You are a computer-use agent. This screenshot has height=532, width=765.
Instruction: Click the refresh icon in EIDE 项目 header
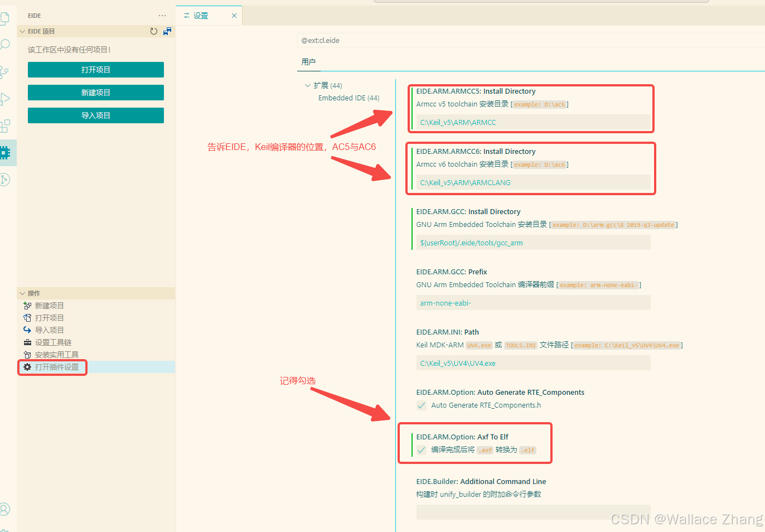pos(154,31)
